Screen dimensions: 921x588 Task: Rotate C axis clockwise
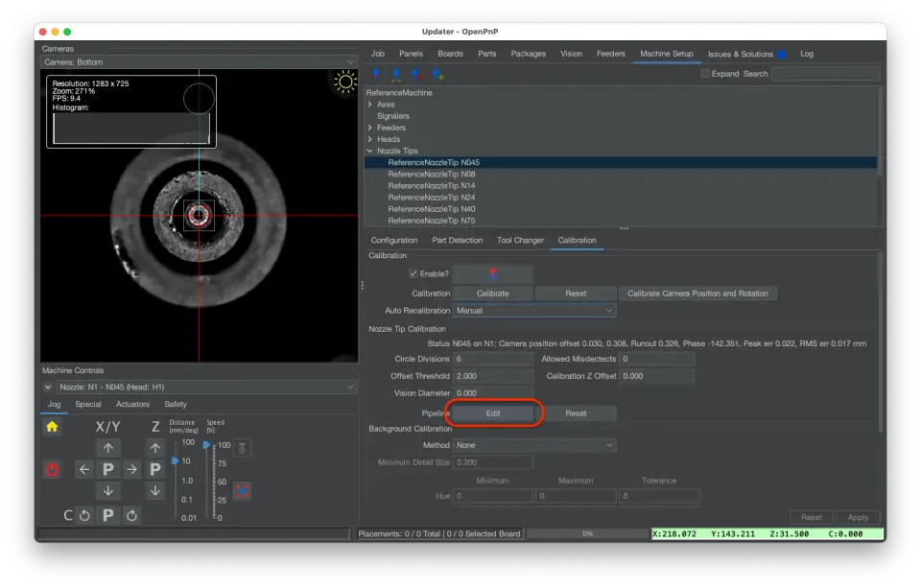pos(132,515)
